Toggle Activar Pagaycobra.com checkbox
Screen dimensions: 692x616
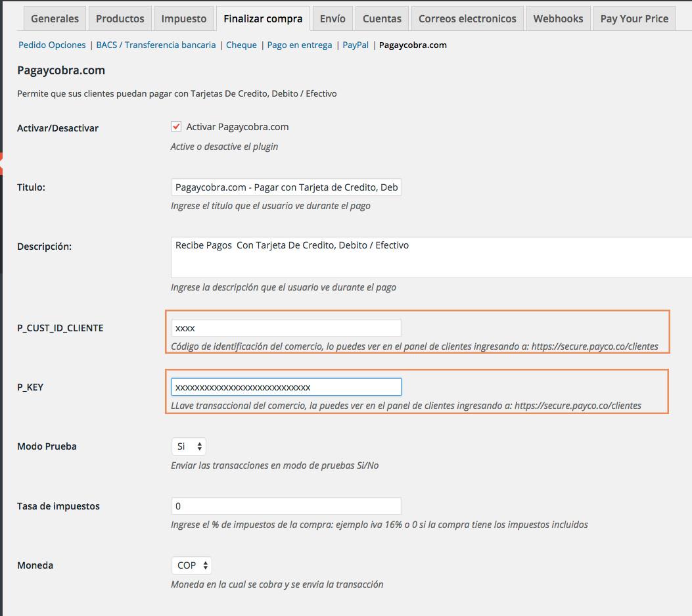coord(176,126)
